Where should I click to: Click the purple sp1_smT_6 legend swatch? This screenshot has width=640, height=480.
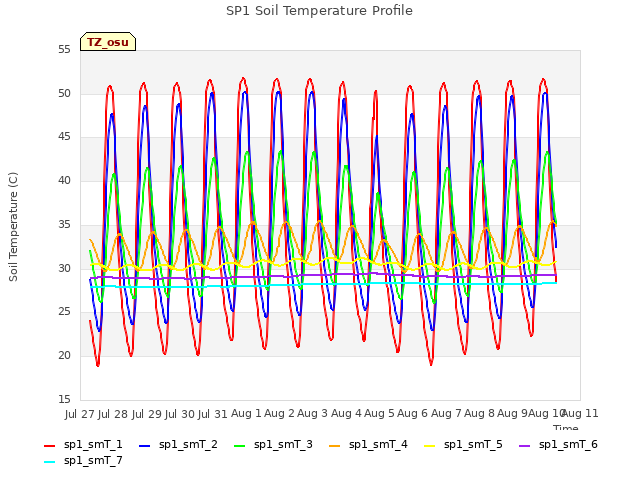tap(524, 446)
